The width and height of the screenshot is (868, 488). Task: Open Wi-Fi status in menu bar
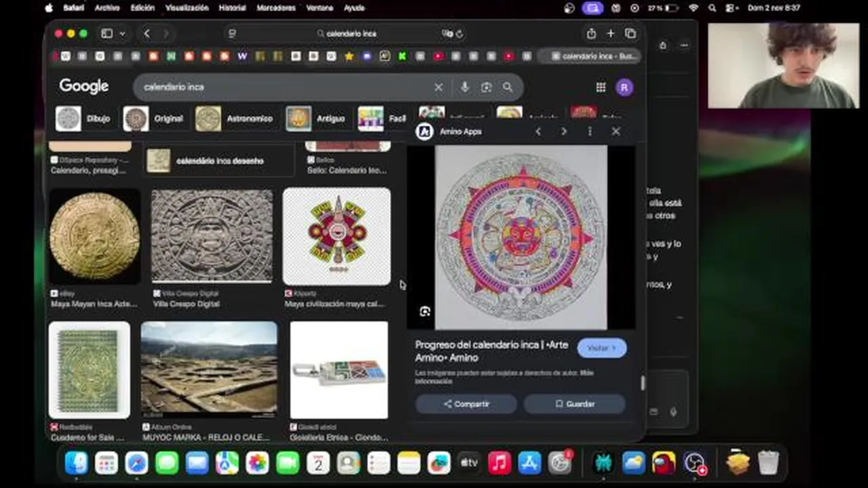pos(693,8)
